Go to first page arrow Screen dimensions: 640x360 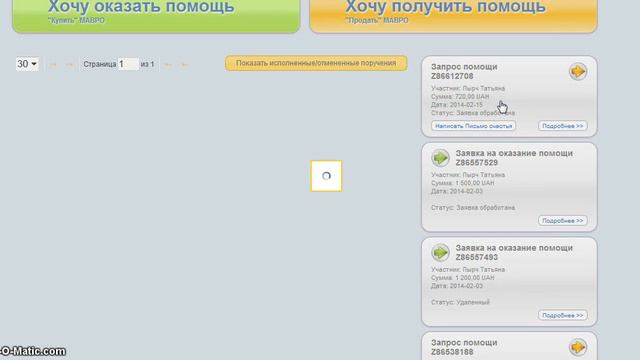tap(53, 64)
